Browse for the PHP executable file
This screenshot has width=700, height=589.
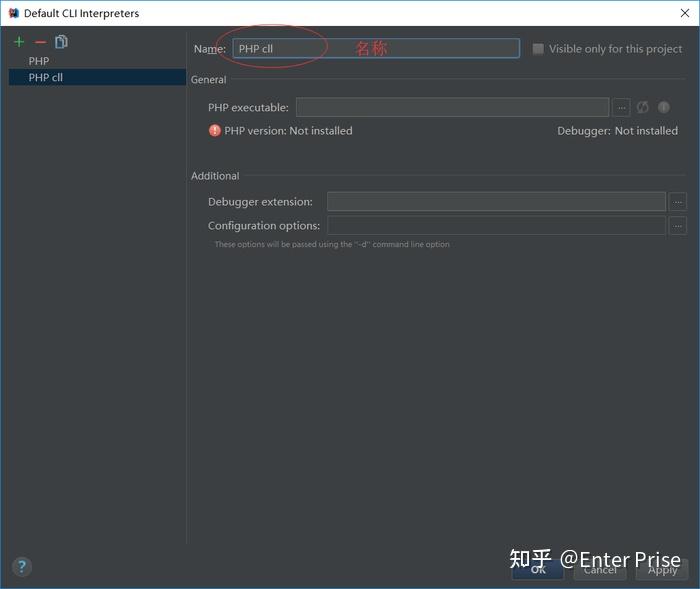pyautogui.click(x=621, y=107)
